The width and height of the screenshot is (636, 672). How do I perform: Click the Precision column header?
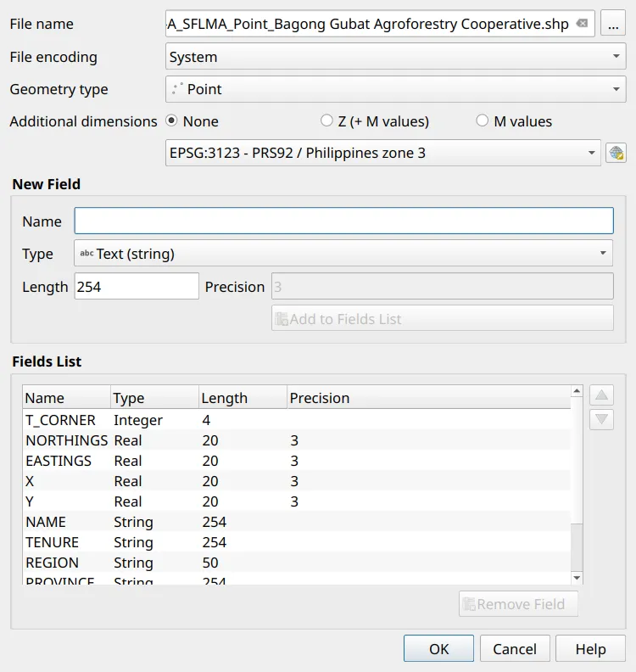[429, 398]
